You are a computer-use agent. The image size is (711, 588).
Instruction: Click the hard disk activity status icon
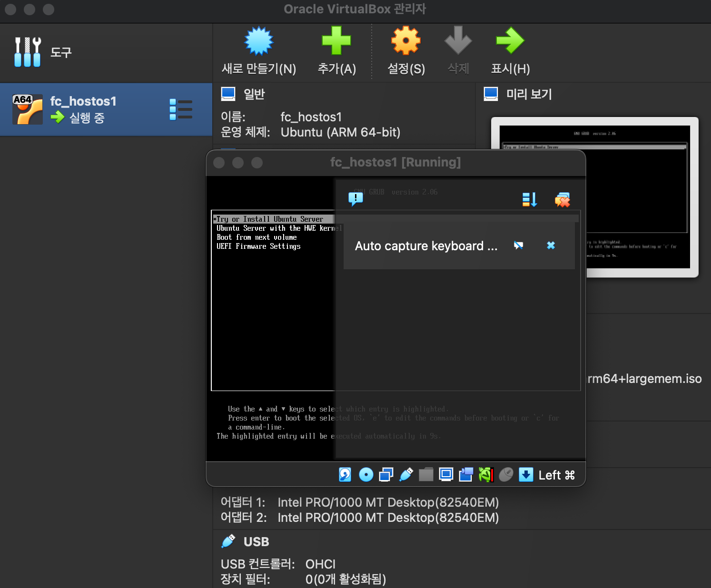345,474
